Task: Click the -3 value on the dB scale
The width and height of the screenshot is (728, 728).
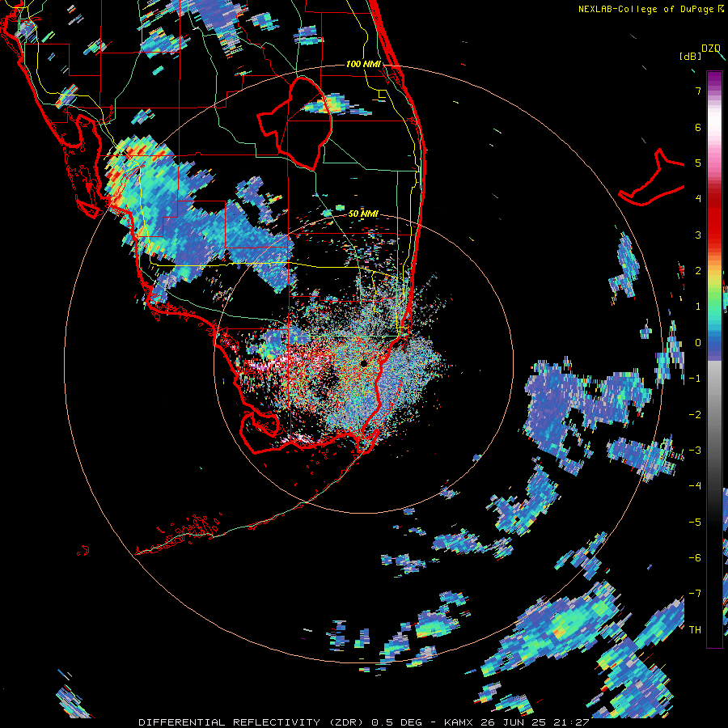Action: click(695, 450)
